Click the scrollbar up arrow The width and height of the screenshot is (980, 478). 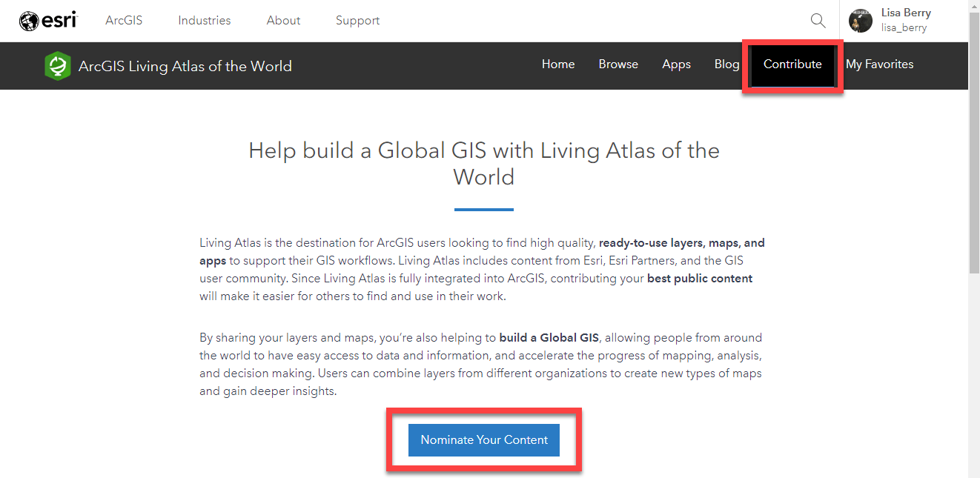[974, 6]
